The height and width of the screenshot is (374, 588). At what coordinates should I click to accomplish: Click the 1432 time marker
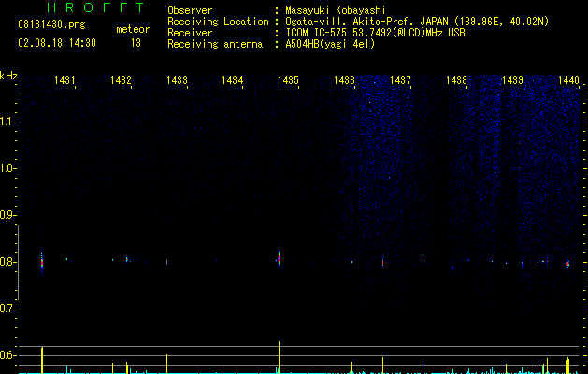point(121,80)
